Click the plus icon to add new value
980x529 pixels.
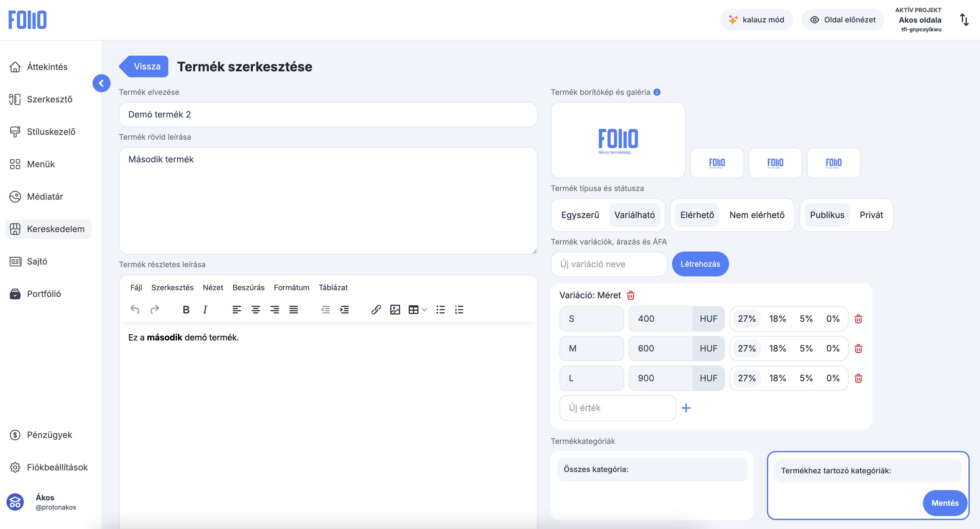click(686, 408)
